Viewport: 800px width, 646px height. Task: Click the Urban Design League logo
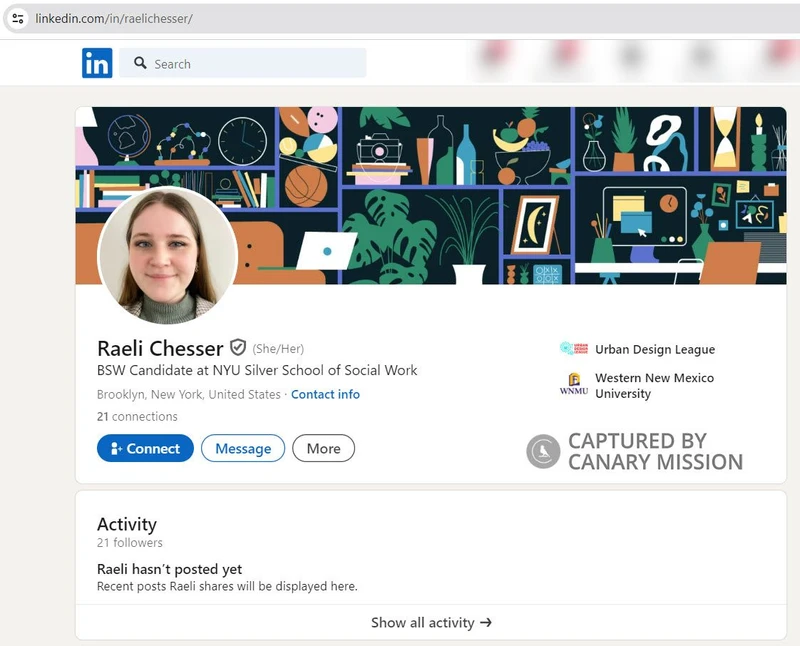click(x=574, y=349)
